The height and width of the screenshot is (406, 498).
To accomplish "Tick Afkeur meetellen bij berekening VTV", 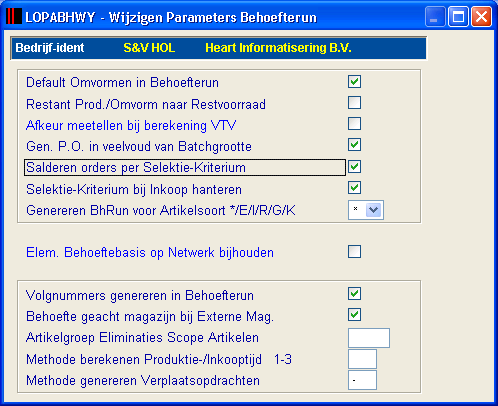I will click(354, 124).
